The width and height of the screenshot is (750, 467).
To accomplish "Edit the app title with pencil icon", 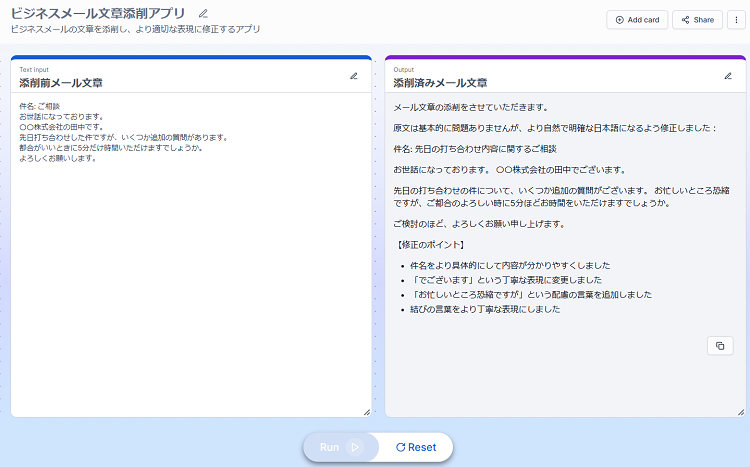I will pos(203,13).
